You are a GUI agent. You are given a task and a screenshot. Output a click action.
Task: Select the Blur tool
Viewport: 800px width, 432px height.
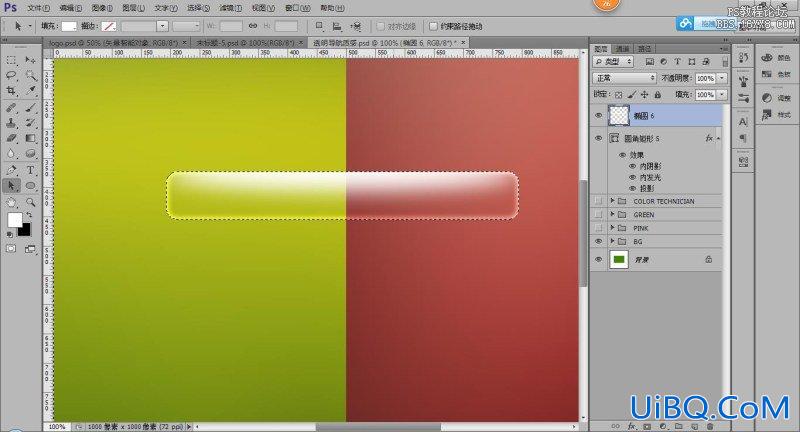[11, 154]
